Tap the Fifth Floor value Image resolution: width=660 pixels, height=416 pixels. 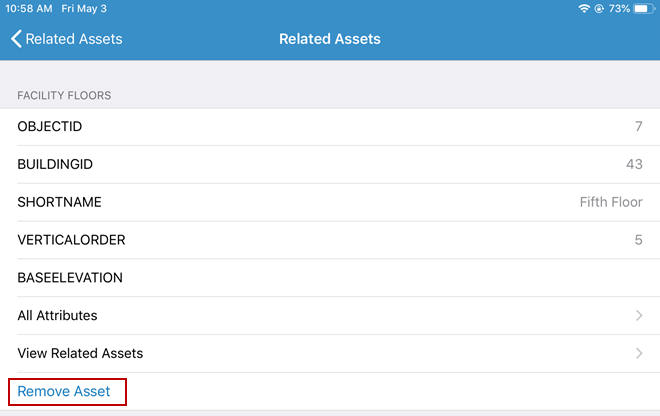611,202
